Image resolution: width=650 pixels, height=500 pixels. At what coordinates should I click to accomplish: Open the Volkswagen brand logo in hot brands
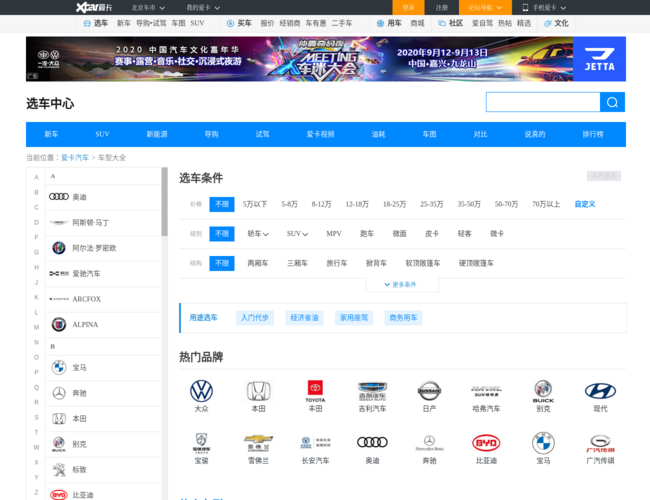click(x=201, y=391)
